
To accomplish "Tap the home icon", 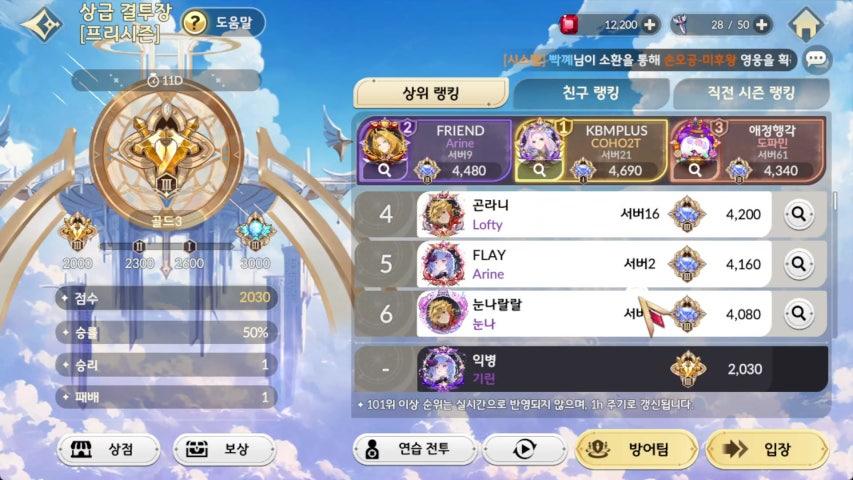I will click(x=805, y=24).
